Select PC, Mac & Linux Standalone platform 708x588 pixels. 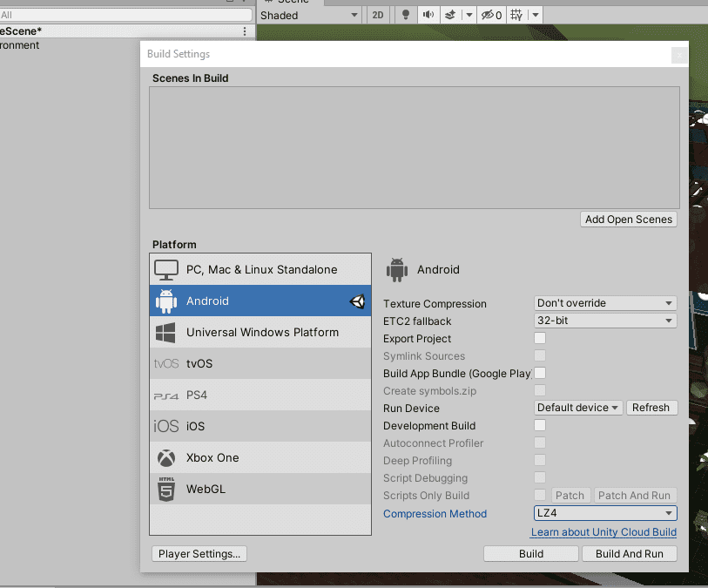[260, 270]
